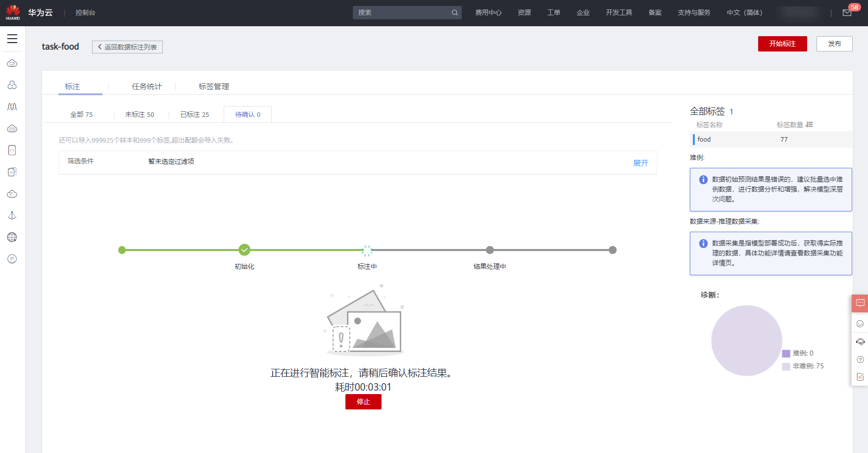Select the 未标注 50 tab

pyautogui.click(x=140, y=114)
